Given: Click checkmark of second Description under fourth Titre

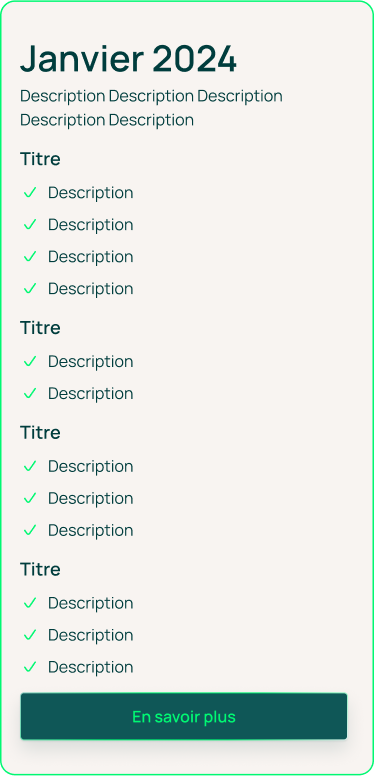Looking at the screenshot, I should pyautogui.click(x=30, y=635).
